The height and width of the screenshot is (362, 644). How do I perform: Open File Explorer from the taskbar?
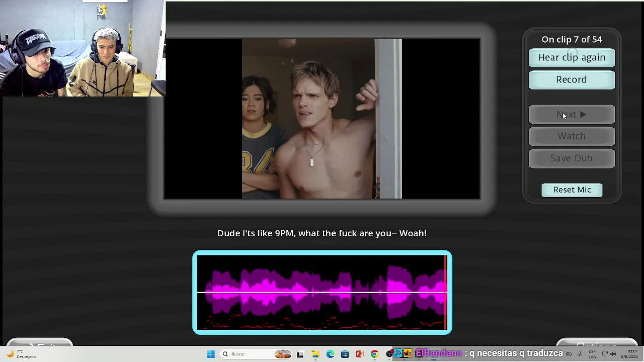pyautogui.click(x=315, y=354)
